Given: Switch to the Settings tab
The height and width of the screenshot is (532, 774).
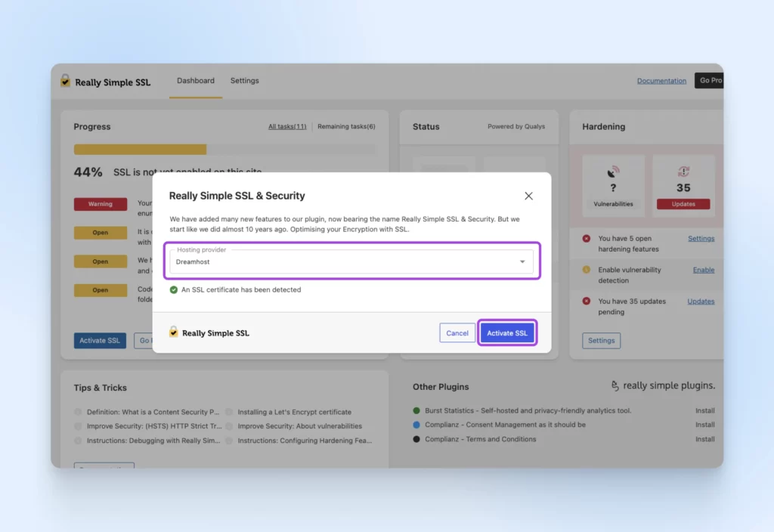Looking at the screenshot, I should click(x=244, y=80).
